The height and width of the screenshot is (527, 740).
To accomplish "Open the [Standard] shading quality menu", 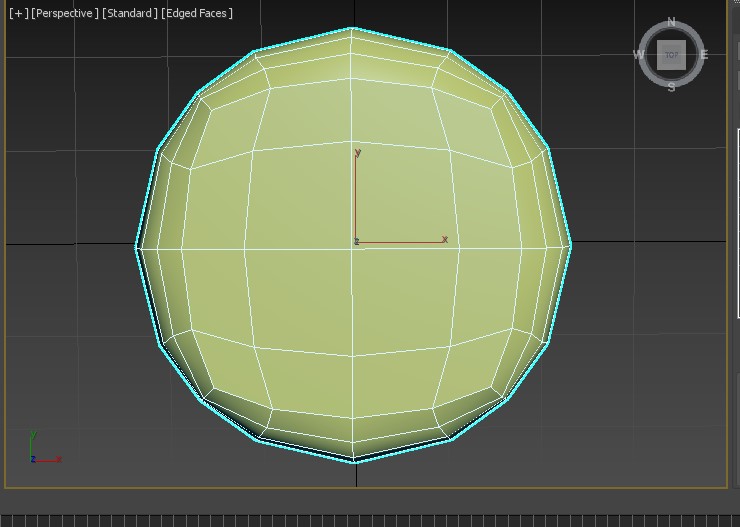I will (x=130, y=13).
